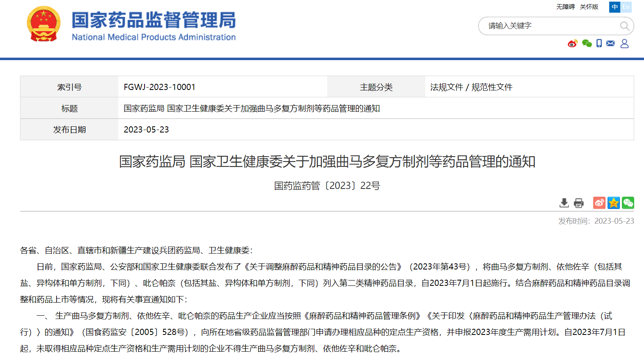The image size is (644, 357).
Task: Enable 无障碍 accessibility mode
Action: click(565, 7)
